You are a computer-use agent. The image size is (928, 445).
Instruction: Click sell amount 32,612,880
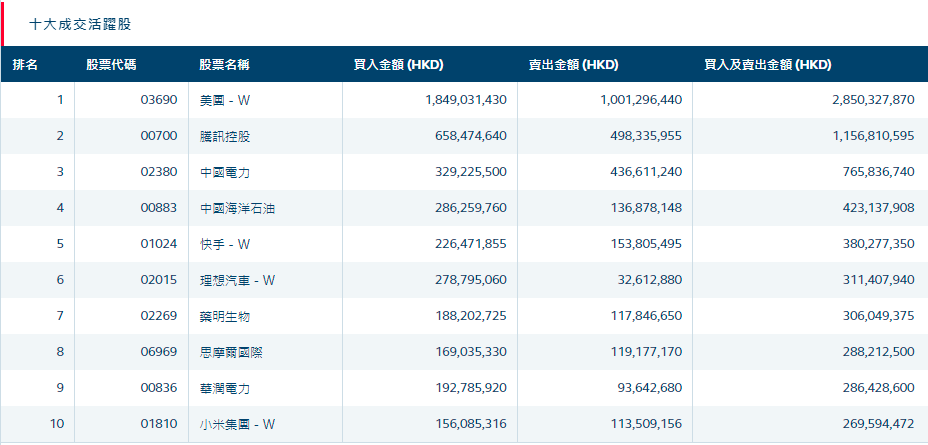pos(650,280)
